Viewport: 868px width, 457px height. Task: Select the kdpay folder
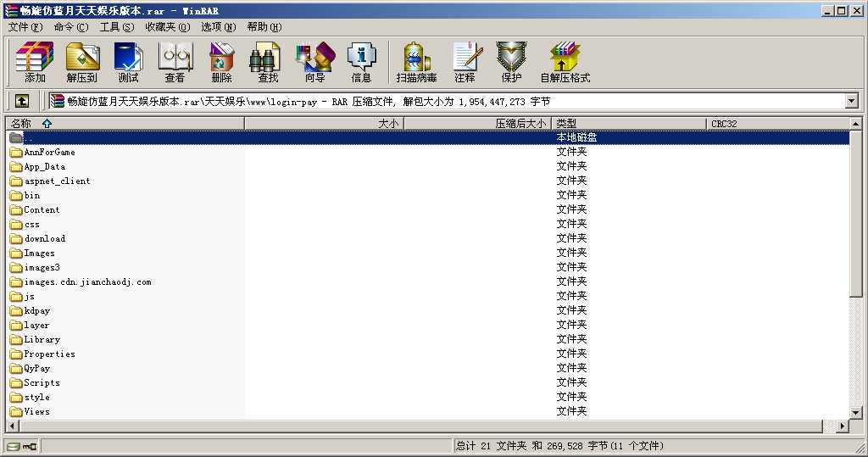(30, 310)
